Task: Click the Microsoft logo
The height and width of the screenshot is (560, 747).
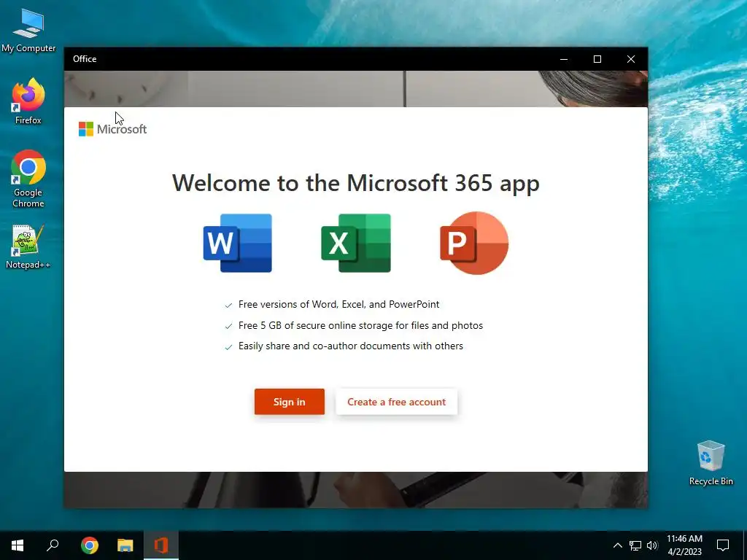Action: [x=112, y=129]
